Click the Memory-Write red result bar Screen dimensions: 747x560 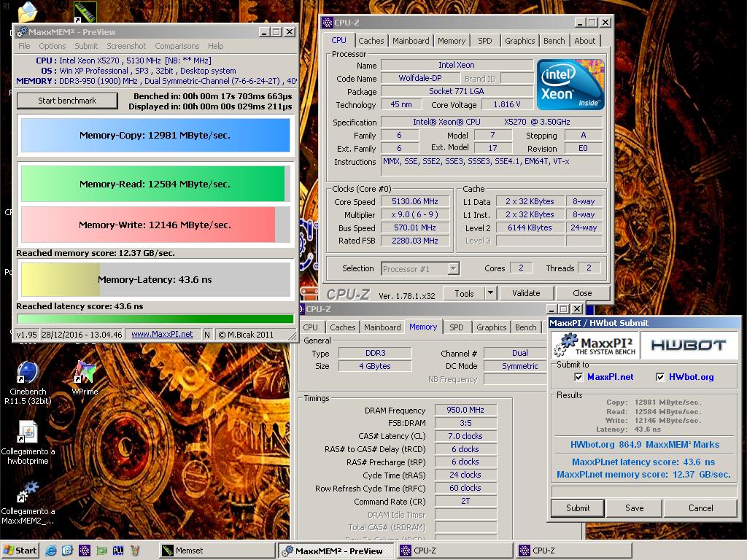click(x=148, y=225)
